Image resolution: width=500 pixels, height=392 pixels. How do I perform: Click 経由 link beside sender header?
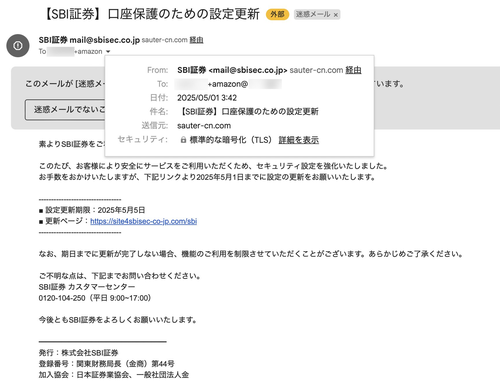(196, 40)
